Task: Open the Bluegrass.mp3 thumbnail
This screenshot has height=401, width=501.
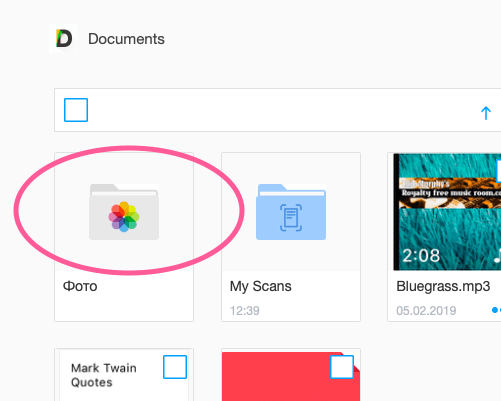Action: (447, 212)
